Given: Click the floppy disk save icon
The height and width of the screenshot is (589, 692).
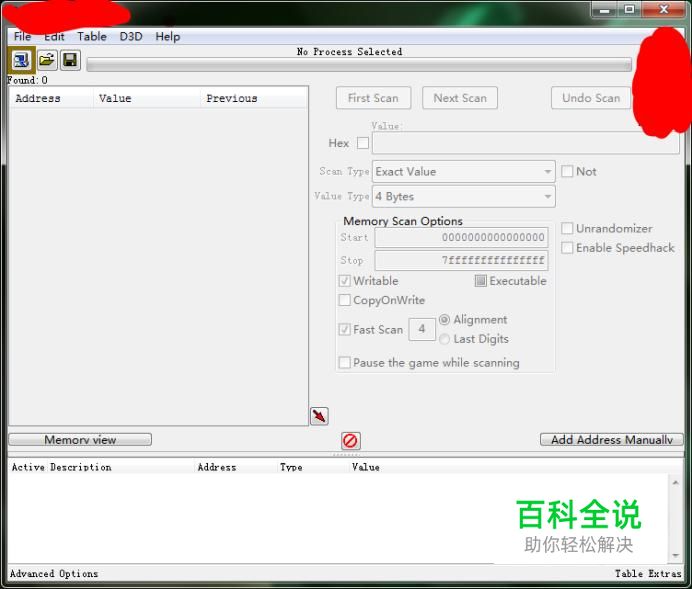Looking at the screenshot, I should pos(70,60).
